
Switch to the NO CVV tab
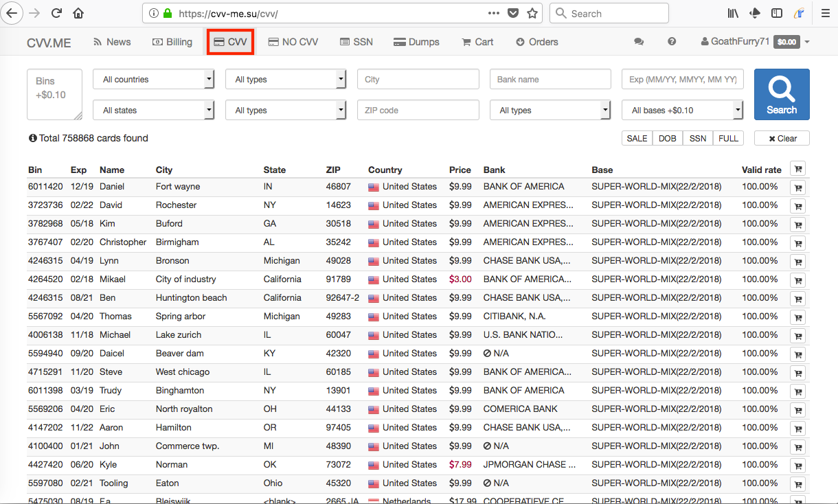coord(293,42)
